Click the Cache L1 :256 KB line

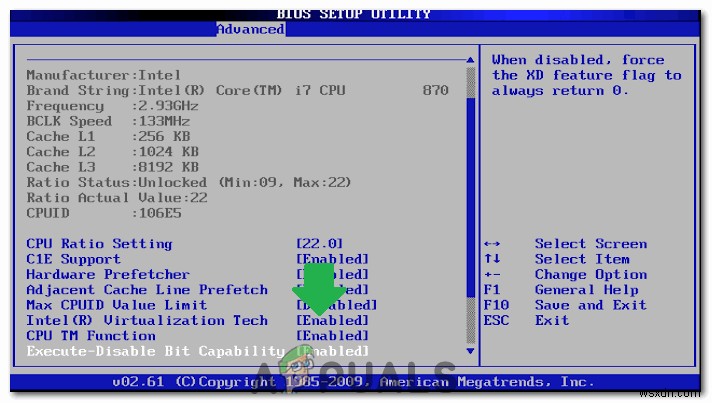(x=108, y=136)
